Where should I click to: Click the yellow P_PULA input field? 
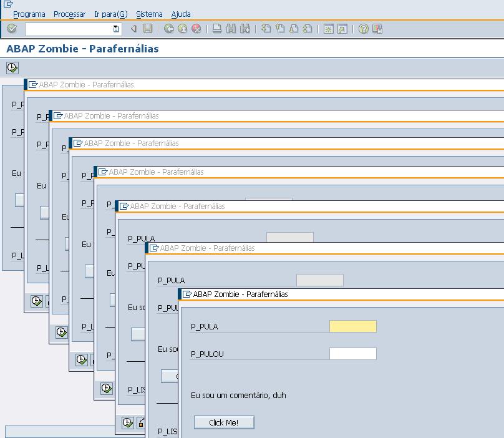point(352,326)
